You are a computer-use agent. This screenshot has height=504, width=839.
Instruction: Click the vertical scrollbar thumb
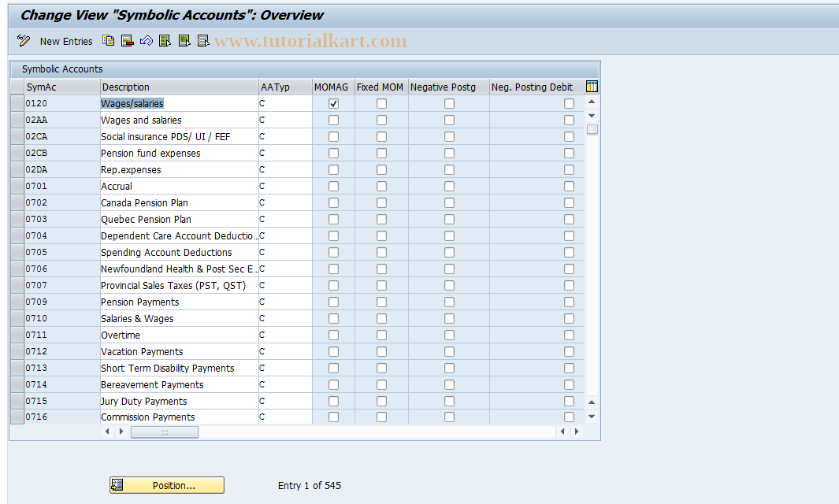tap(592, 129)
